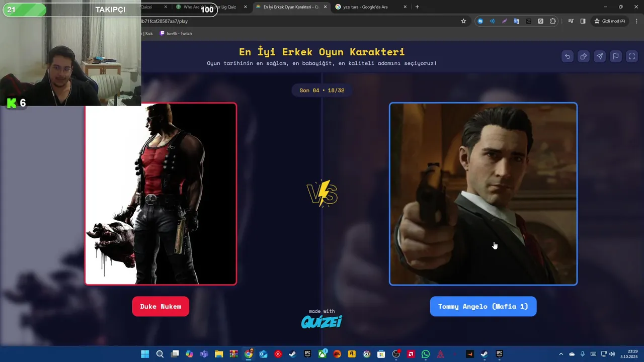Click the flag report icon

pyautogui.click(x=616, y=56)
